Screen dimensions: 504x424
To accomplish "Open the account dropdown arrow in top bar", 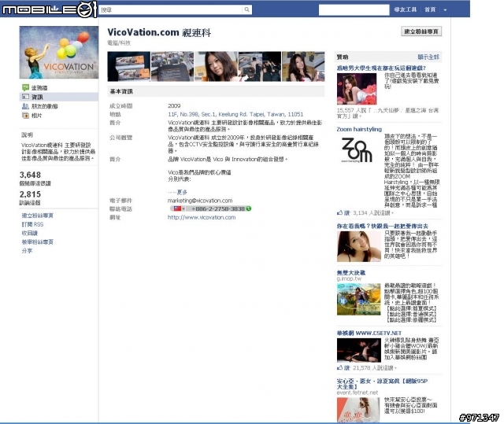I will (445, 10).
